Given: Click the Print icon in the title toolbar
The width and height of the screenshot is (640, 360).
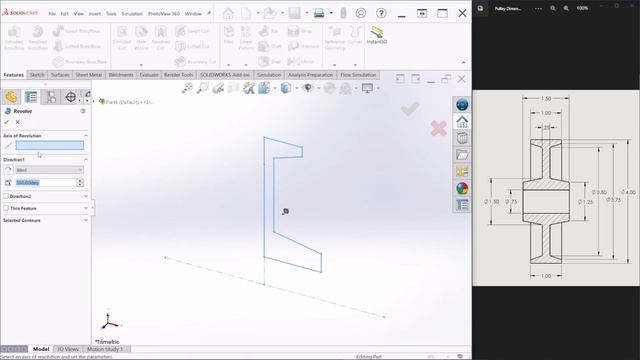Looking at the screenshot, I should click(x=319, y=13).
